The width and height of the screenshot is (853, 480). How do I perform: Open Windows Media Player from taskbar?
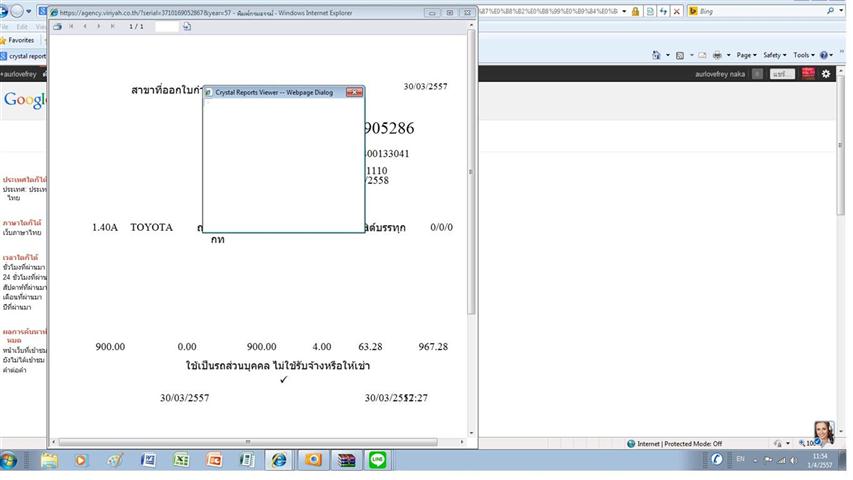(x=81, y=460)
